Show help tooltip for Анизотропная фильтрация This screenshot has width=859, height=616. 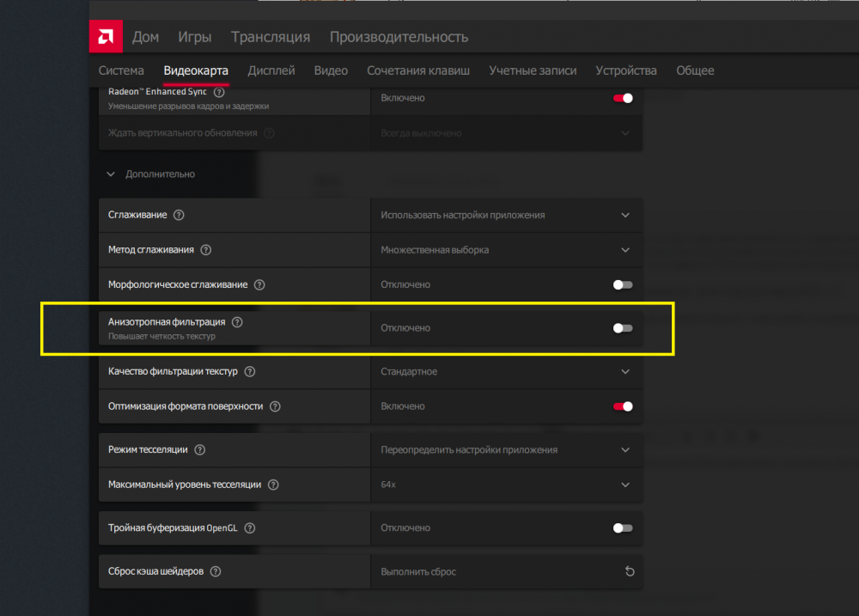pyautogui.click(x=237, y=322)
